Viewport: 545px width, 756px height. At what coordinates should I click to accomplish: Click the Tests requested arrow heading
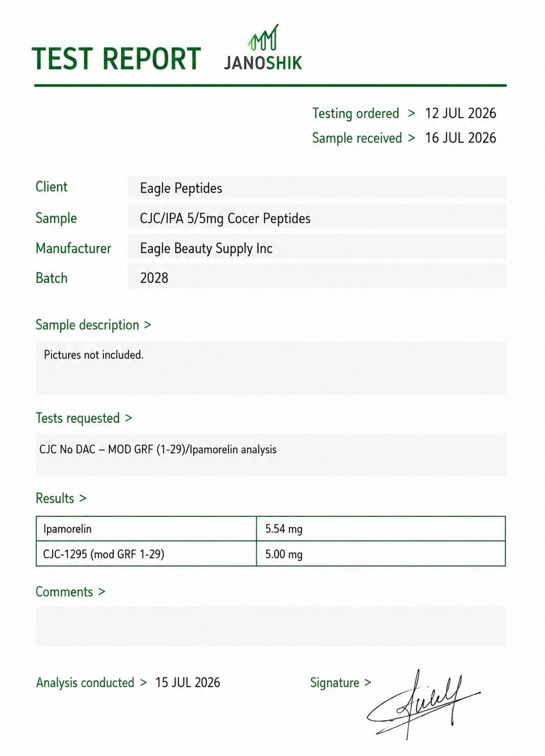84,418
